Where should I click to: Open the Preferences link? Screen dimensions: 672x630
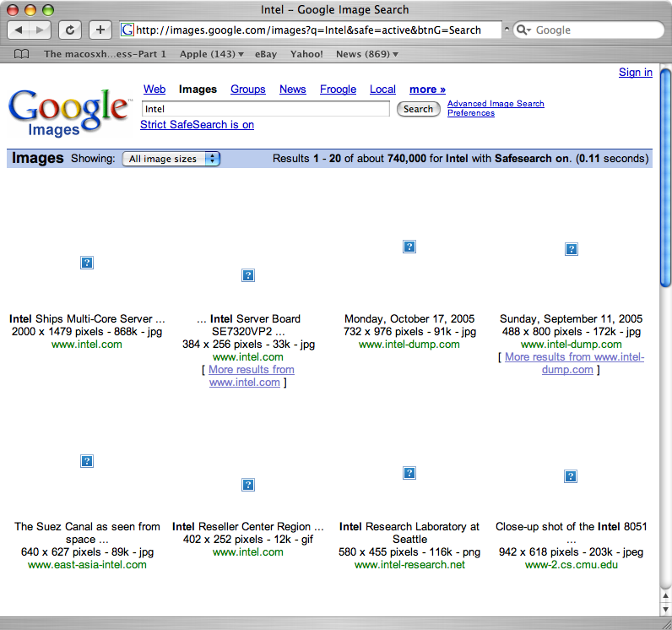[x=471, y=113]
